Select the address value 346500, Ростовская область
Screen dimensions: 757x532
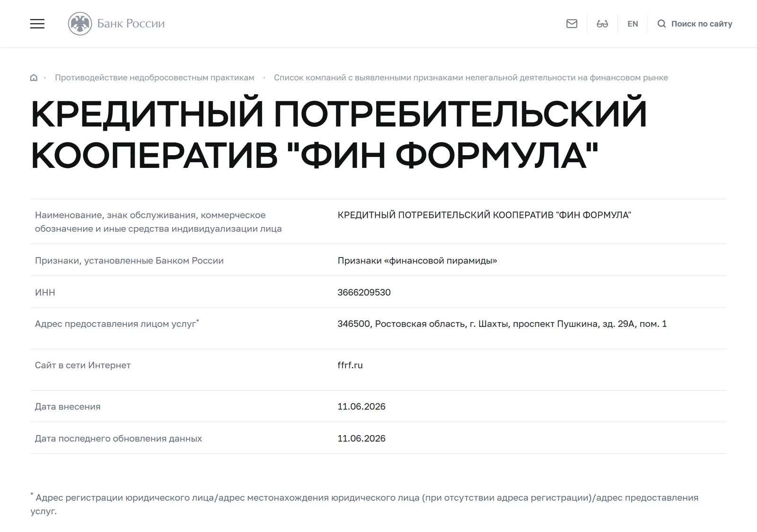tap(502, 324)
